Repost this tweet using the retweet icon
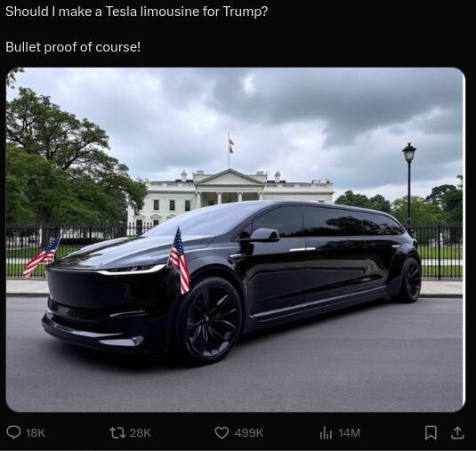 117,433
